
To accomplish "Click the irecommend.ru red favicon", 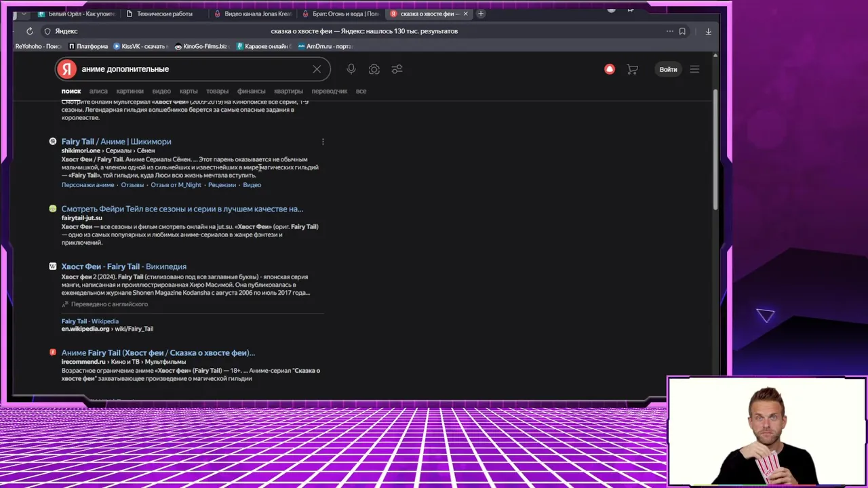I will (x=53, y=352).
